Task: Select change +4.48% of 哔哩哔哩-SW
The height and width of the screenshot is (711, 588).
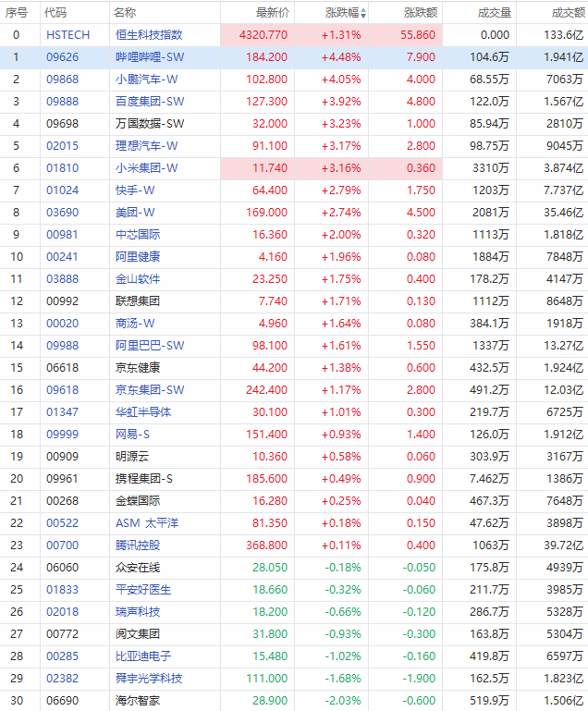Action: click(341, 57)
